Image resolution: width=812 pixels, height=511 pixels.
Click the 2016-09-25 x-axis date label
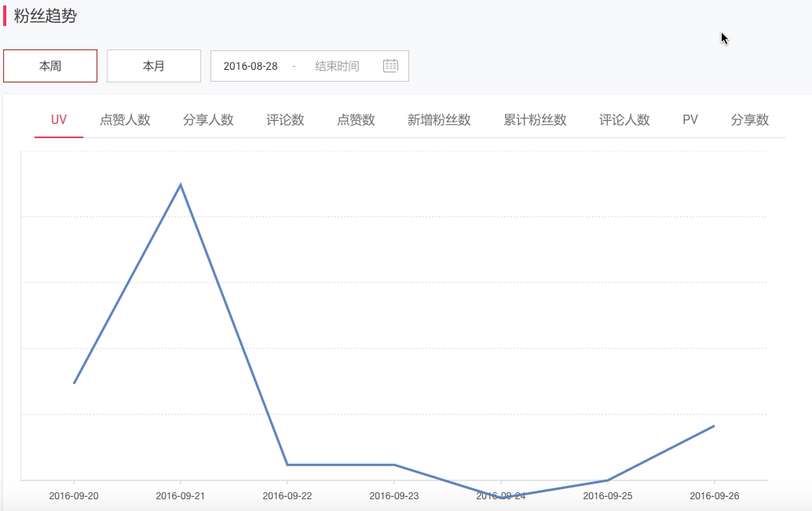[x=608, y=496]
